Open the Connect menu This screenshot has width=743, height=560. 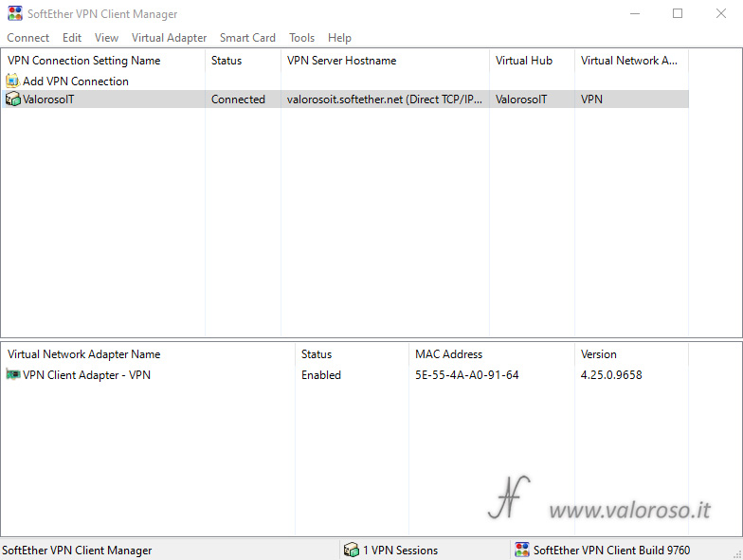[28, 38]
